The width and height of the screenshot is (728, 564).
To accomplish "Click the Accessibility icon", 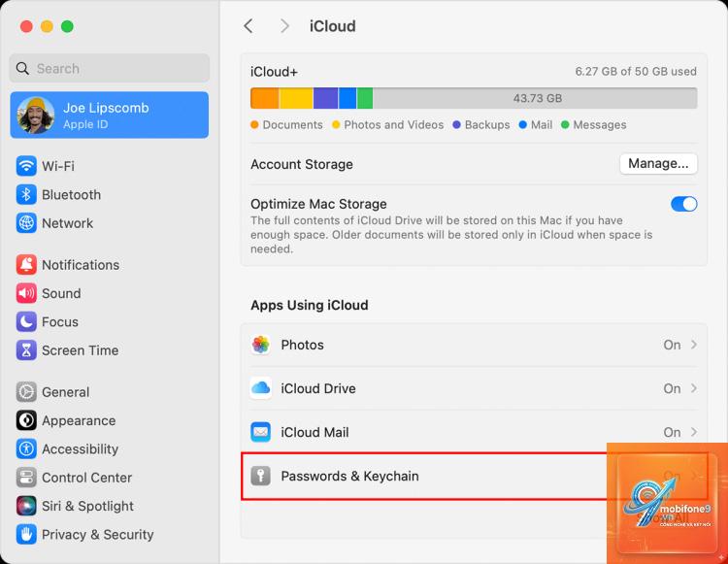I will coord(26,448).
